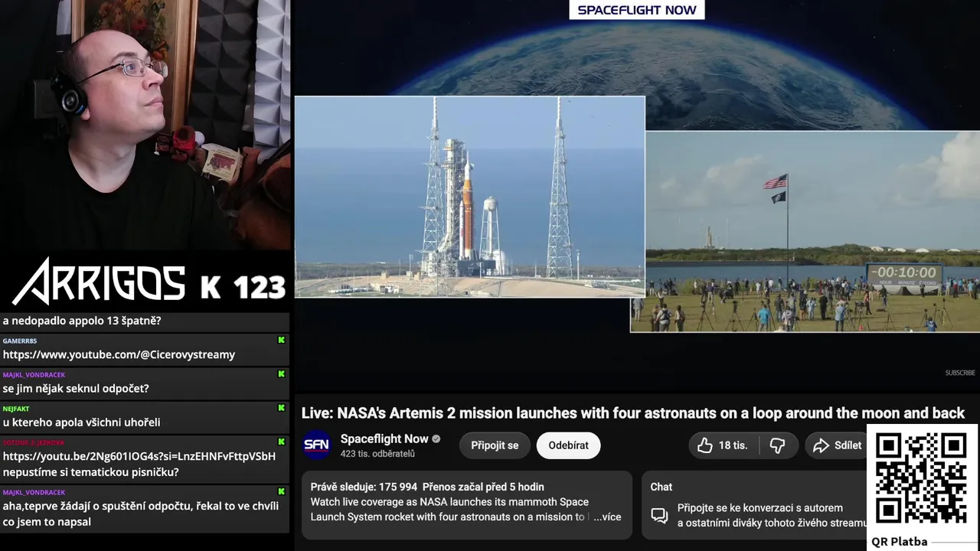The image size is (980, 551).
Task: Click the 423 tis. odběratelů text
Action: pos(377,454)
